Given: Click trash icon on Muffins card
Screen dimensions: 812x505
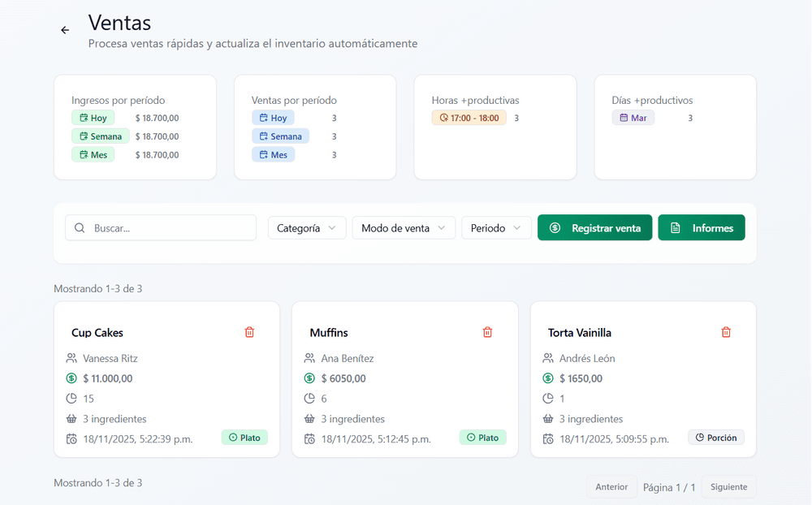Looking at the screenshot, I should pyautogui.click(x=487, y=332).
